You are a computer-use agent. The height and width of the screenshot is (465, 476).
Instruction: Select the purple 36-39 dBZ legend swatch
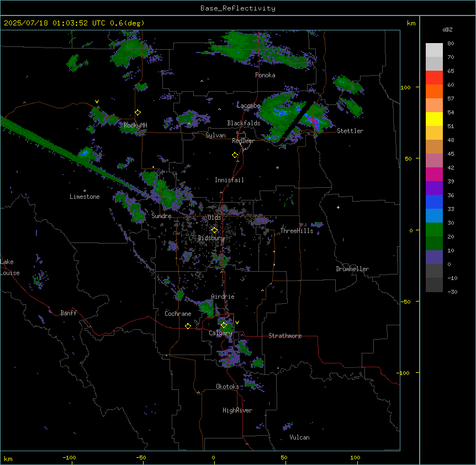click(x=434, y=188)
